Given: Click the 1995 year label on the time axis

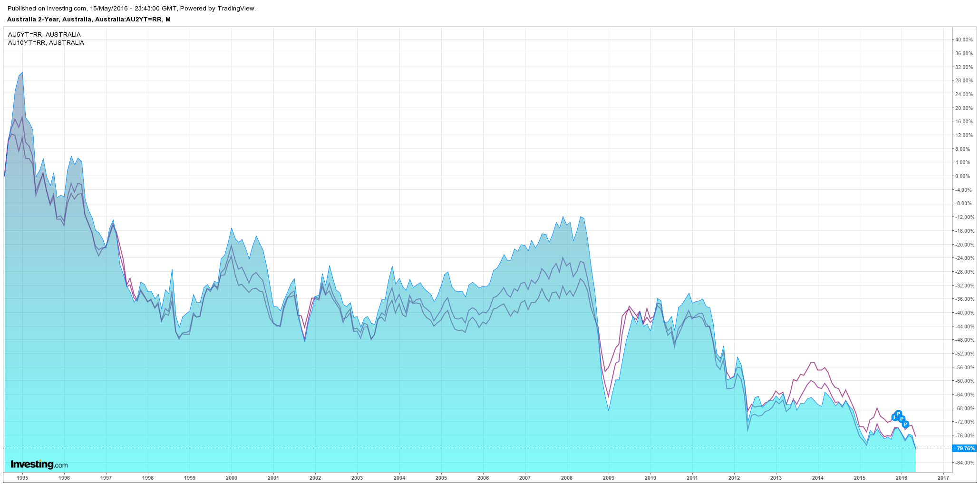Looking at the screenshot, I should coord(22,478).
